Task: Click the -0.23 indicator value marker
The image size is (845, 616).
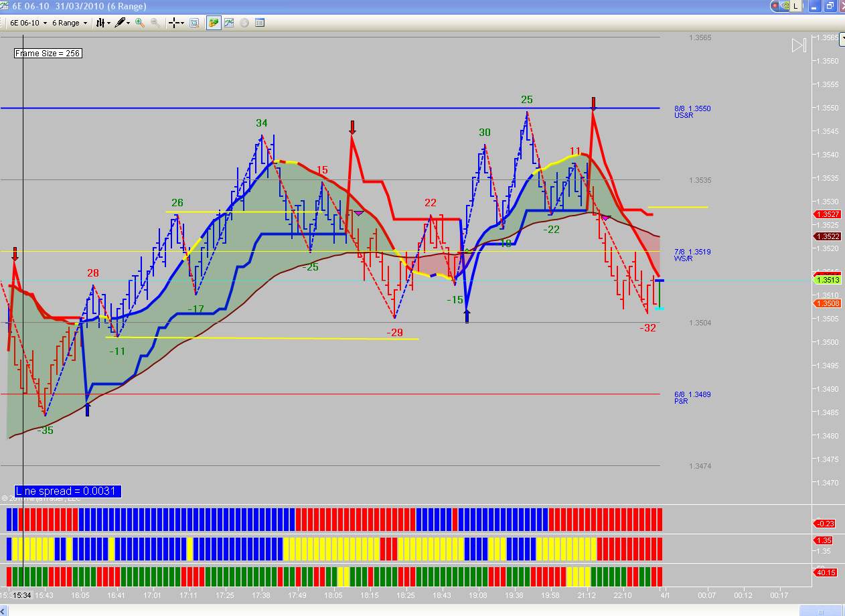Action: point(823,524)
